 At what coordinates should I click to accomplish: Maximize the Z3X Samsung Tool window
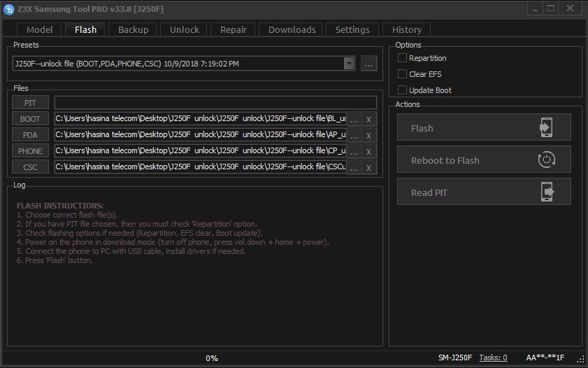[x=550, y=8]
